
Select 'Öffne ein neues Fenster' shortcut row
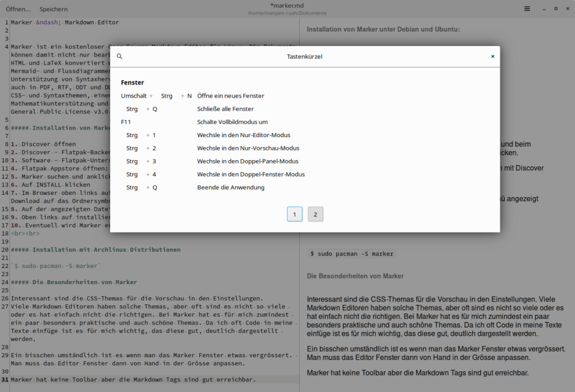(193, 95)
